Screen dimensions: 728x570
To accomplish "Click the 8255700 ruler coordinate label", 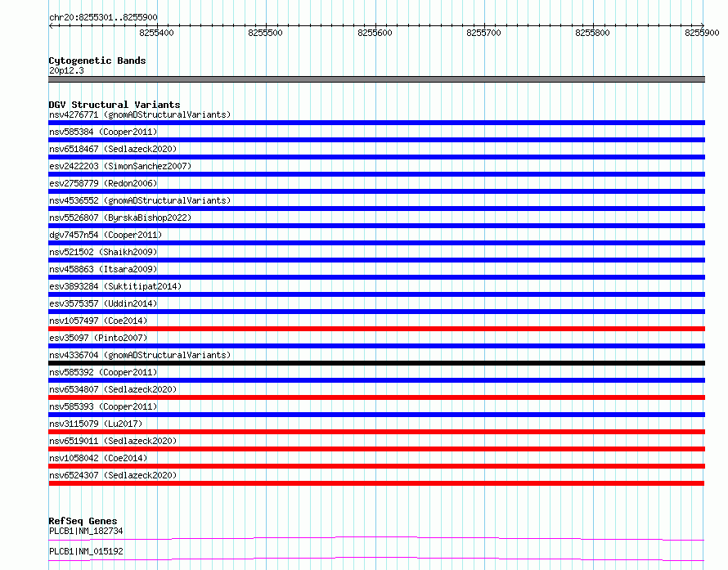I will [x=483, y=33].
